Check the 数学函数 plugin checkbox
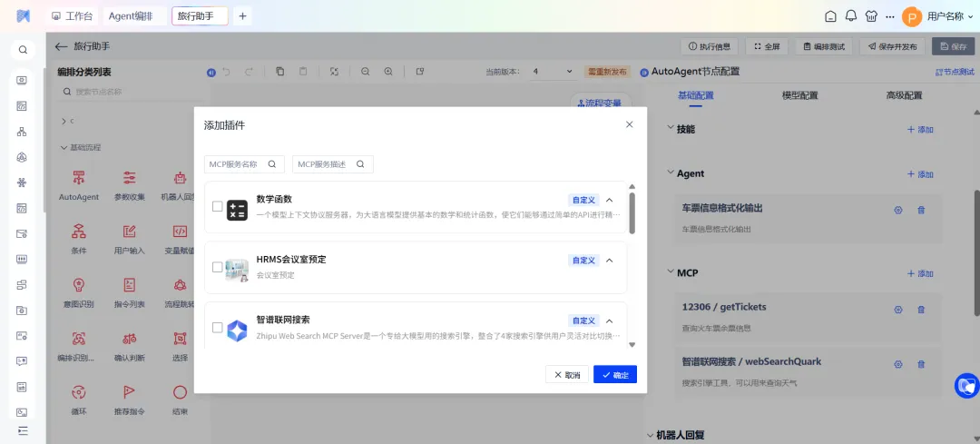The image size is (980, 444). coord(218,206)
